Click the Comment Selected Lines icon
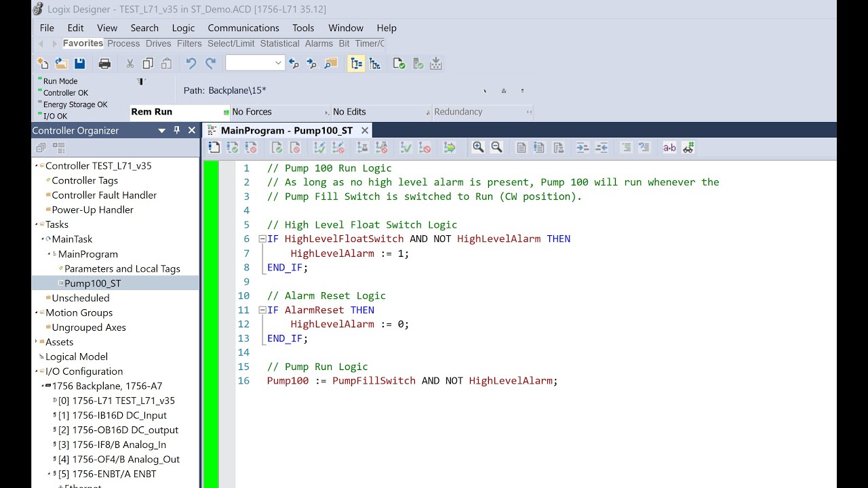The image size is (868, 488). click(626, 147)
